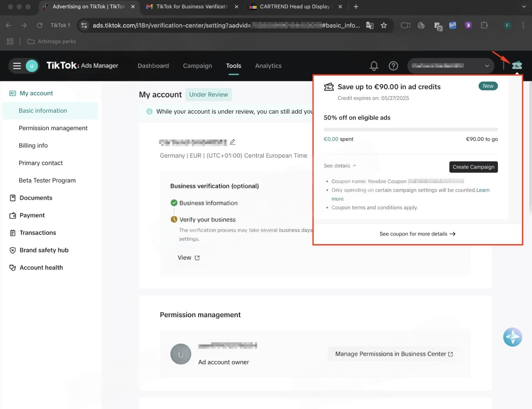Screen dimensions: 532x409
Task: Open Account health in sidebar
Action: pyautogui.click(x=41, y=268)
